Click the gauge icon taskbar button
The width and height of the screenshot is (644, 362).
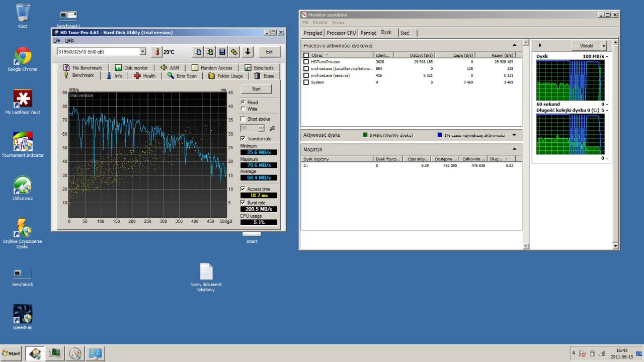pos(75,353)
